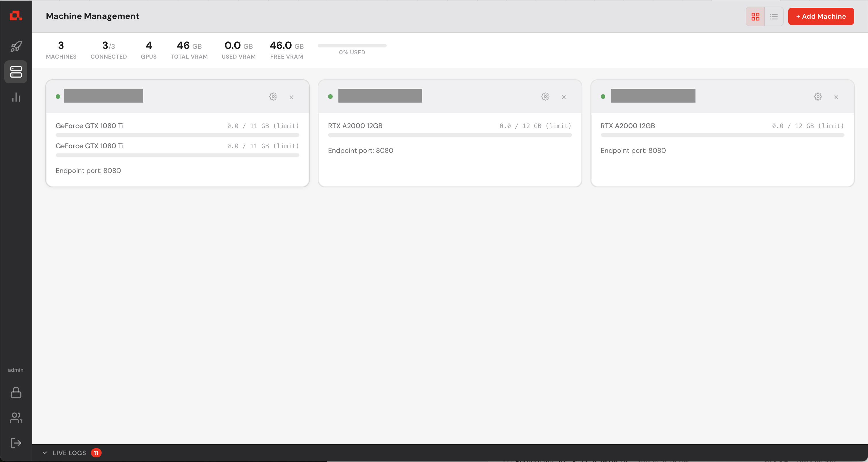Image resolution: width=868 pixels, height=462 pixels.
Task: Click the red 11 log count badge
Action: (x=96, y=453)
